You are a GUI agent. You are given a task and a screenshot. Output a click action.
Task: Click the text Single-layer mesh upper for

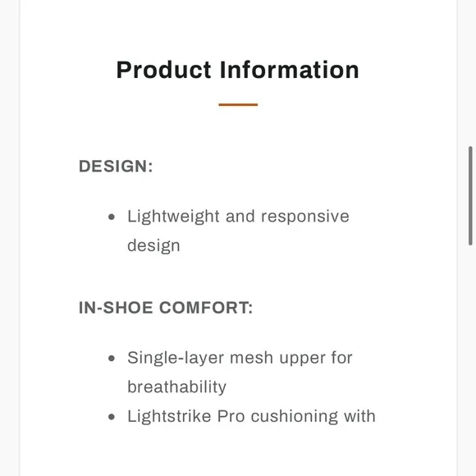coord(240,358)
